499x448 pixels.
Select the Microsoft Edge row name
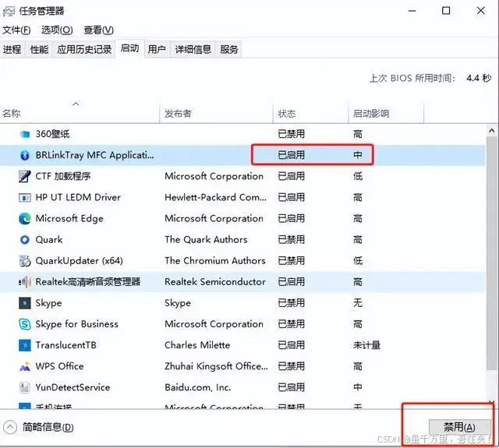[x=69, y=218]
